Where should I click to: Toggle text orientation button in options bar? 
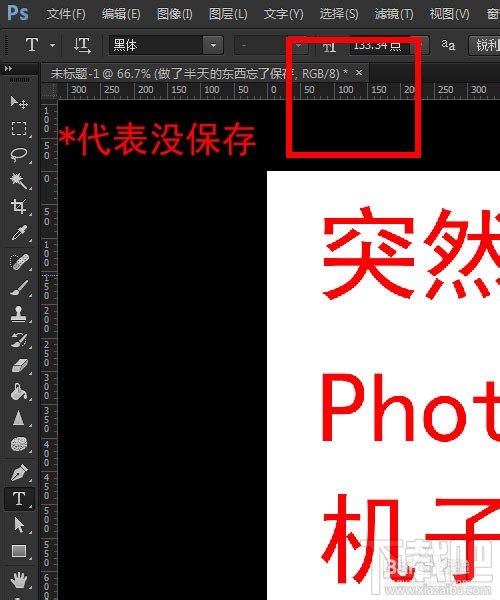82,45
